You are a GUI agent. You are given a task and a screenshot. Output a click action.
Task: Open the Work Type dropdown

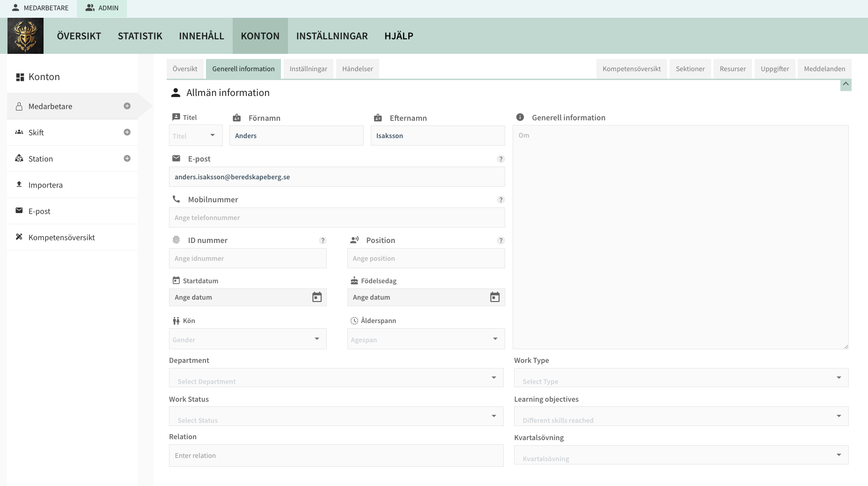click(681, 378)
